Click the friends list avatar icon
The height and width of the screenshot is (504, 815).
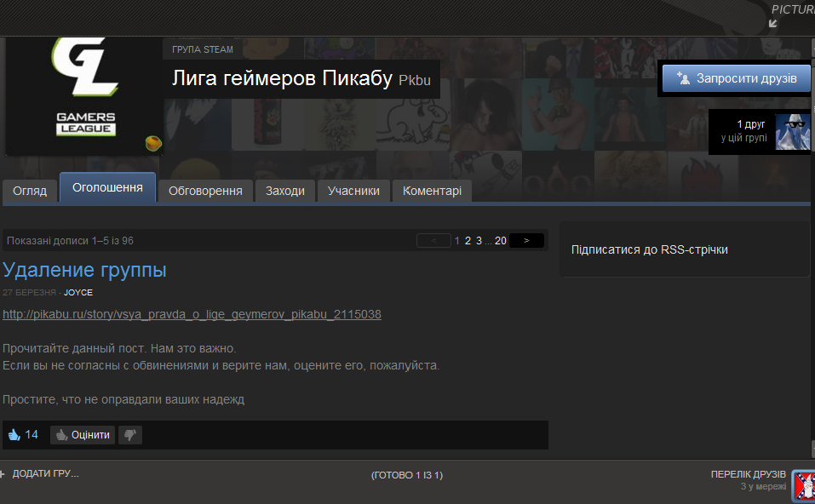[802, 486]
